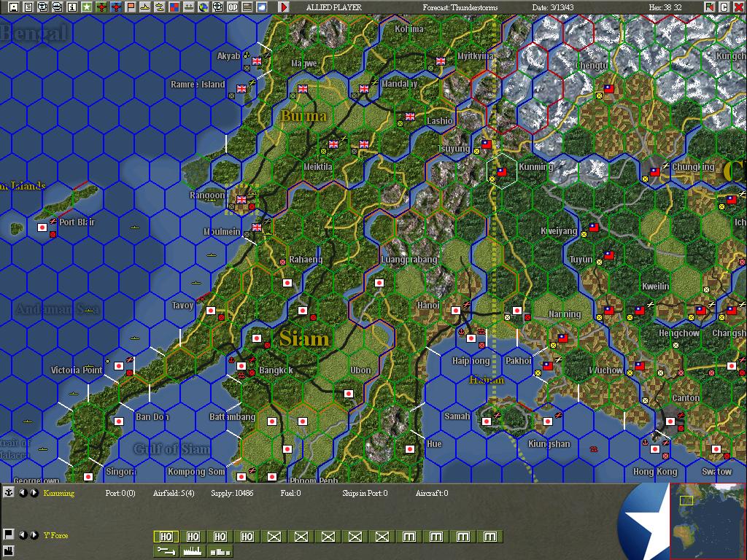Click the 'Ships in Port: 0' text
This screenshot has width=747, height=560.
click(365, 493)
